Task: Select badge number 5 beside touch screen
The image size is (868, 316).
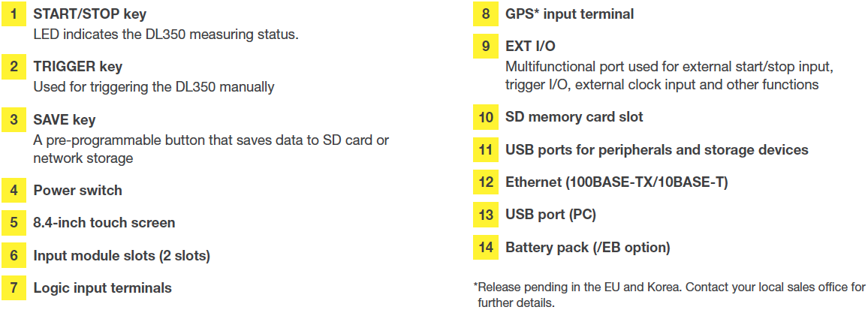Action: click(x=14, y=223)
